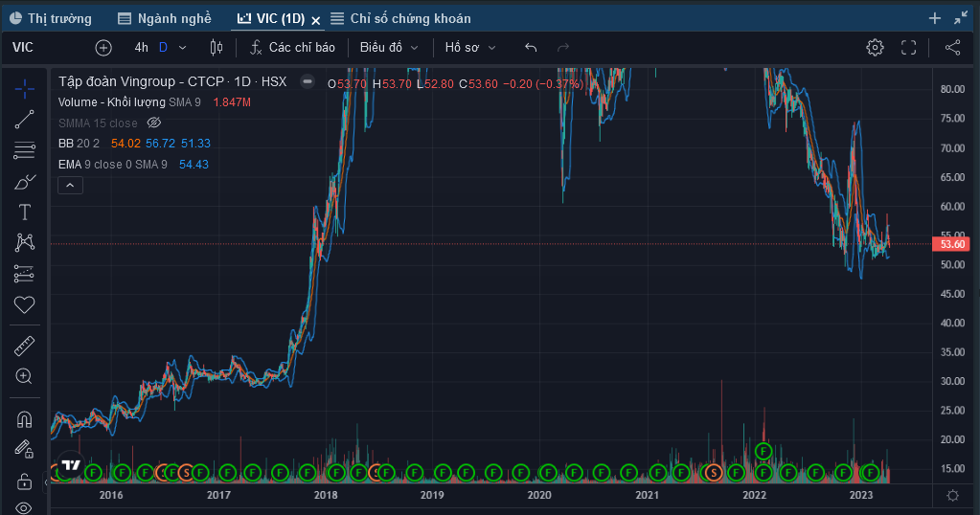Select the text annotation tool

click(24, 213)
